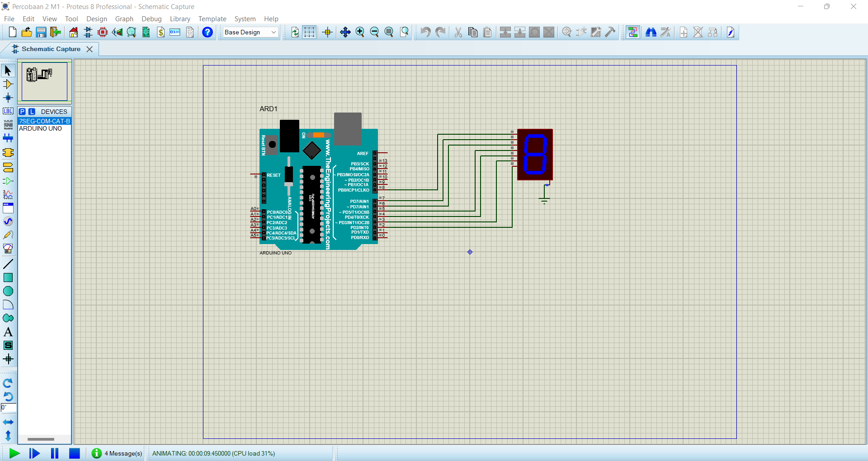Select ARDUINO UNO in the devices list
Viewport: 868px width, 461px height.
[44, 128]
